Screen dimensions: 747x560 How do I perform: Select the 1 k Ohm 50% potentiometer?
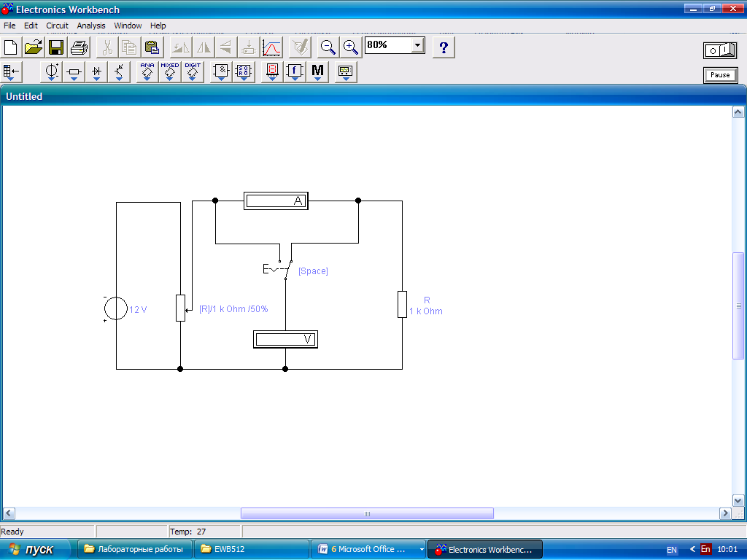[181, 308]
